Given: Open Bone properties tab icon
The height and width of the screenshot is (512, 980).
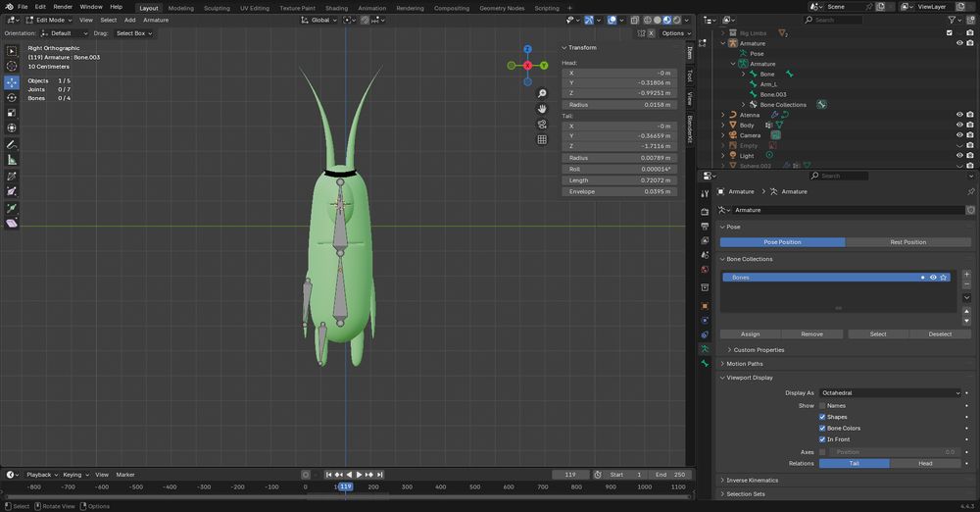Looking at the screenshot, I should click(x=705, y=364).
